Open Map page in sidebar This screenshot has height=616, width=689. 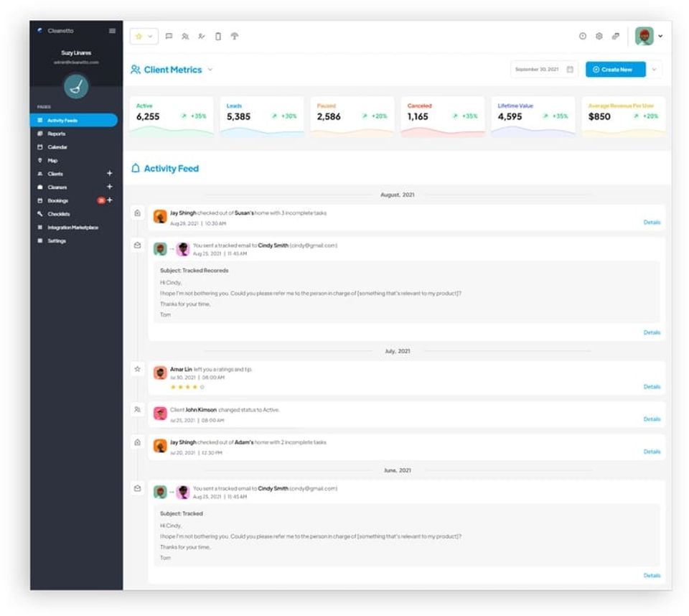click(x=52, y=161)
